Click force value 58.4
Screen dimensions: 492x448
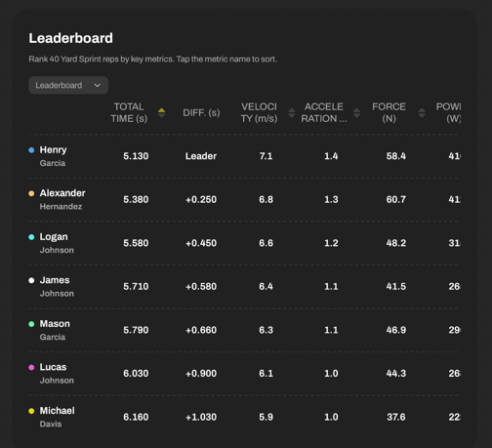click(396, 156)
